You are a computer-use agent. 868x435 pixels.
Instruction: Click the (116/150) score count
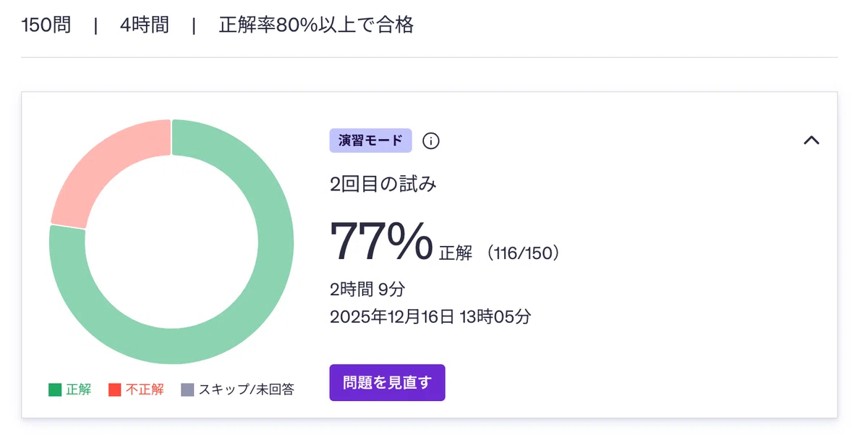point(523,253)
